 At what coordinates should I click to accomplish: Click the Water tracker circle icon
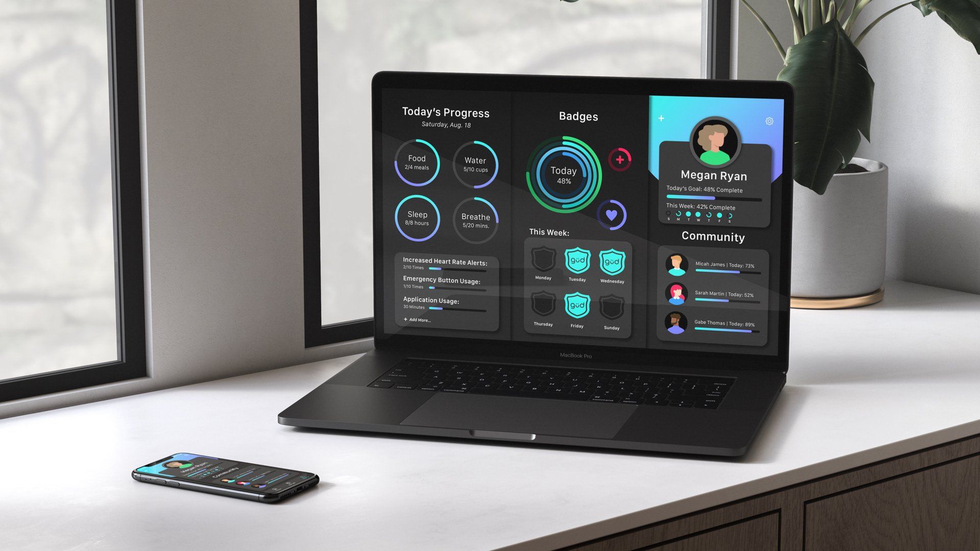tap(475, 164)
